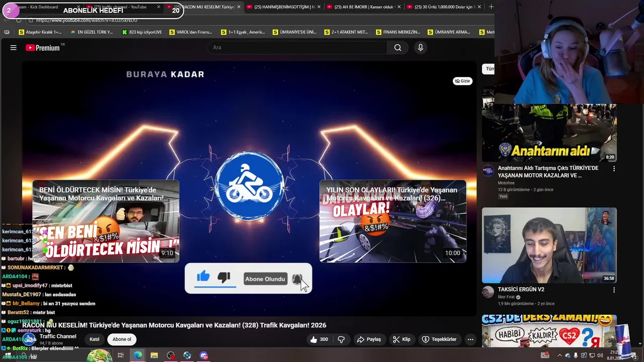Open Traffic Channel channel name
Viewport: 644px width, 362px height.
coord(58,336)
